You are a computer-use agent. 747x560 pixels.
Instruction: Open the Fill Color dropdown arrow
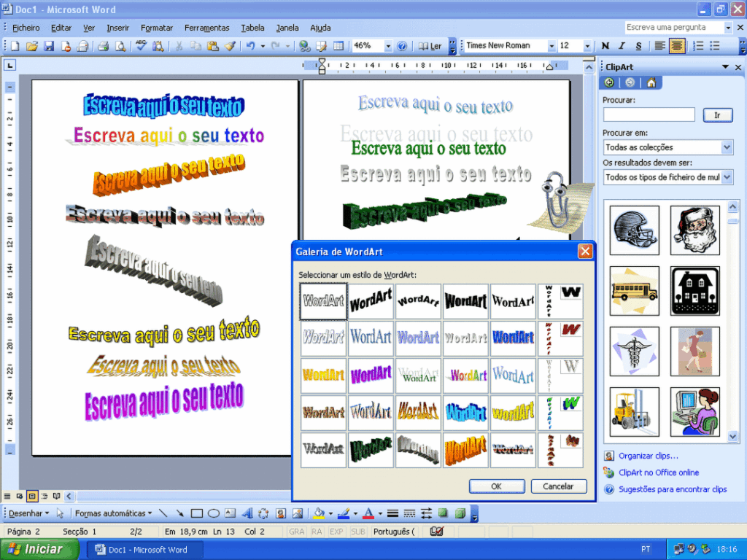330,513
